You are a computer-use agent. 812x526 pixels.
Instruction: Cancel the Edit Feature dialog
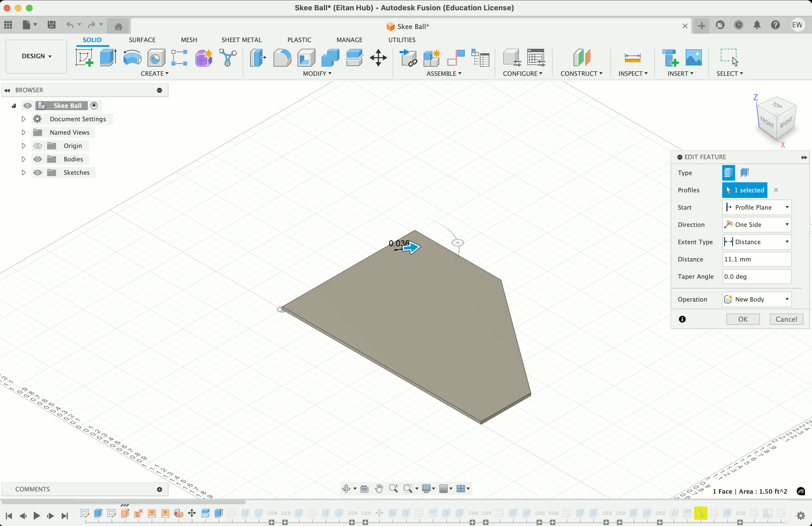click(786, 319)
